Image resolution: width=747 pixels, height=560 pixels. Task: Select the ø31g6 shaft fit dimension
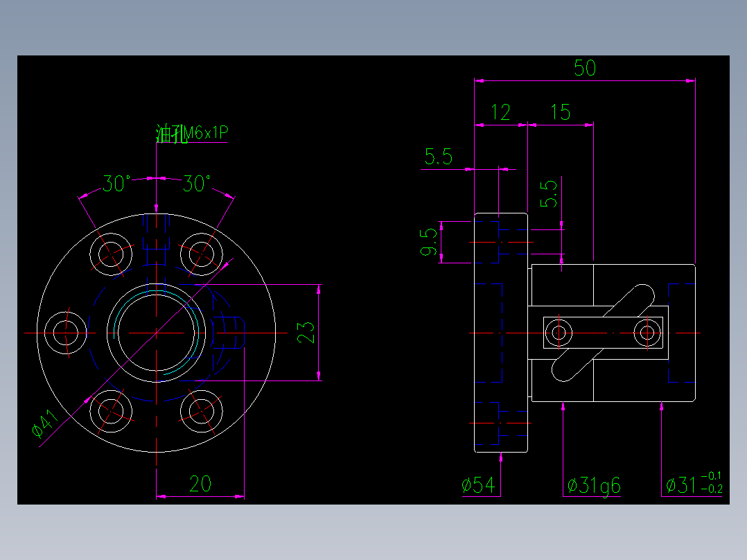click(592, 484)
